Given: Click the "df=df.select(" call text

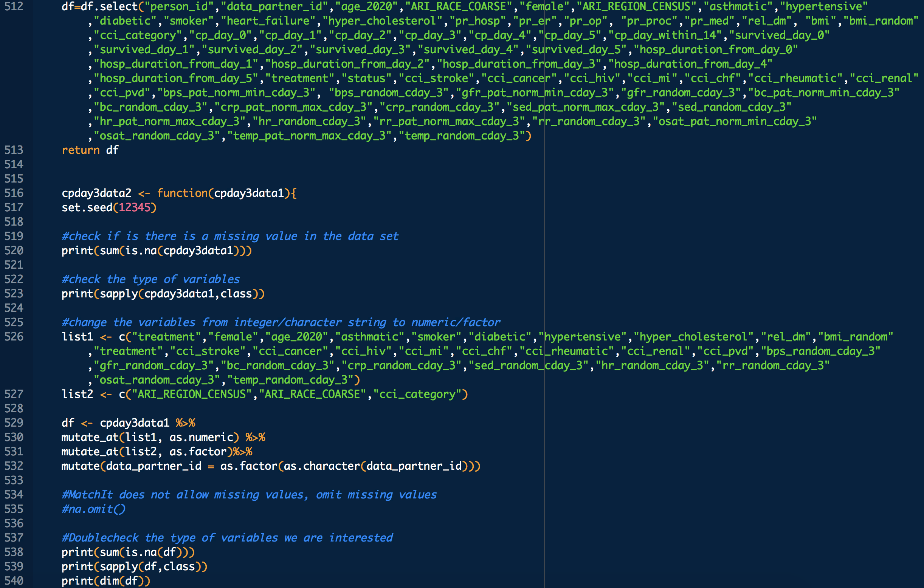Looking at the screenshot, I should pyautogui.click(x=102, y=6).
